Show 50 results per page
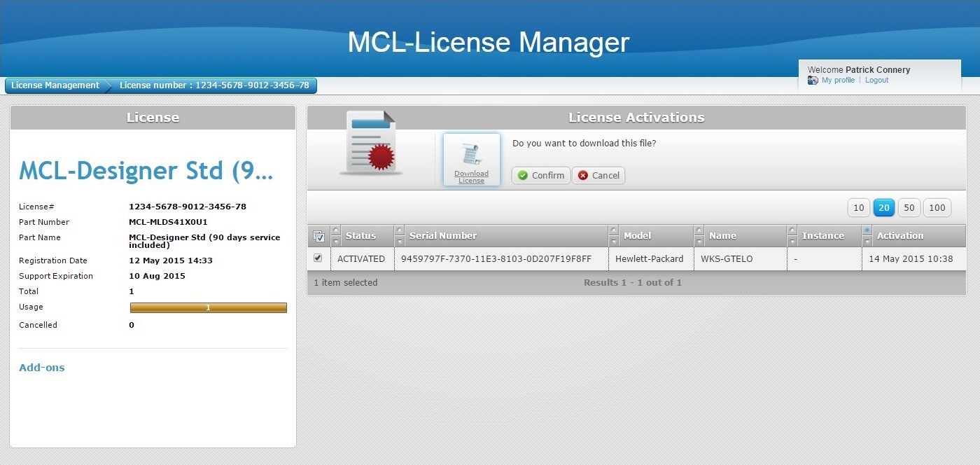980x465 pixels. (909, 207)
